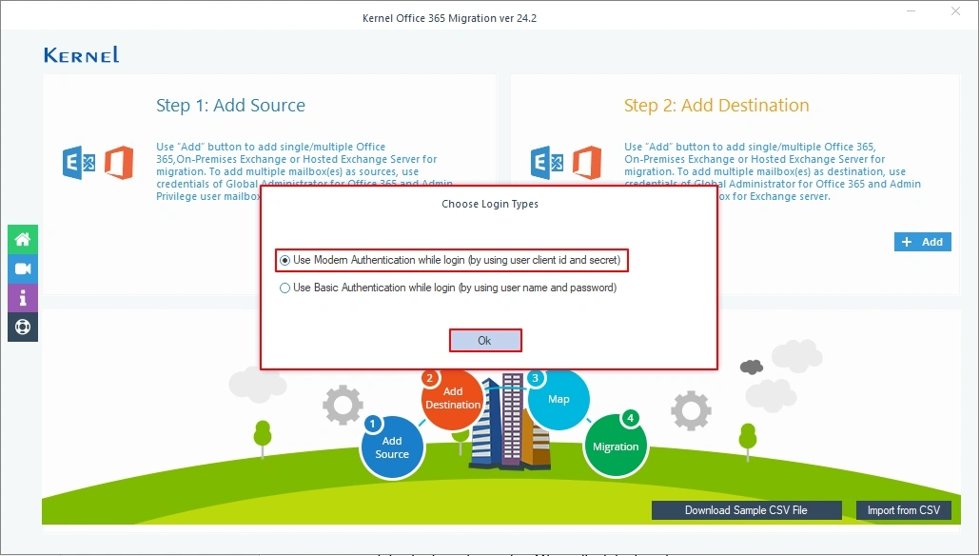Click the purple info sidebar icon
980x556 pixels.
23,298
